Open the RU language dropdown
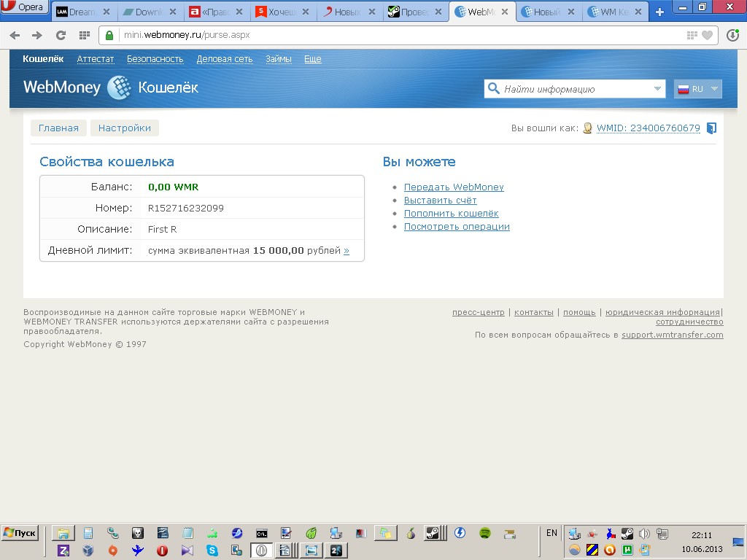Screen dimensions: 747x560 (698, 89)
